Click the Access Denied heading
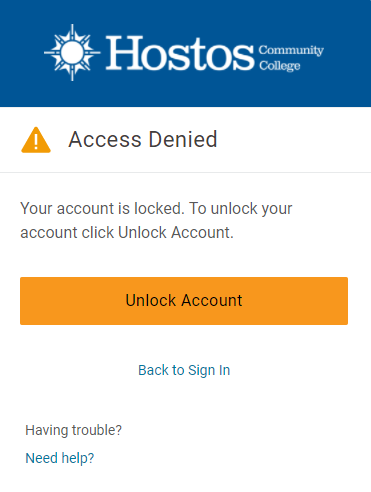 [143, 139]
